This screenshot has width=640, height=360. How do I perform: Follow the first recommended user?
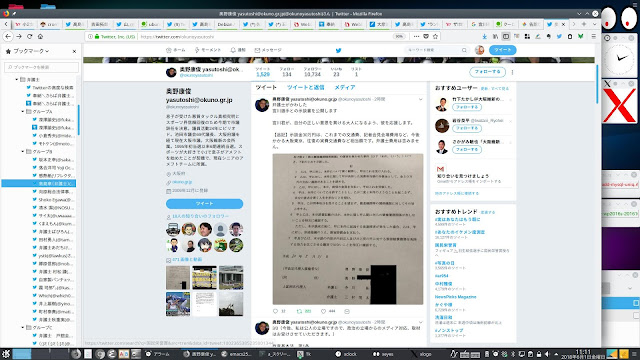click(467, 107)
